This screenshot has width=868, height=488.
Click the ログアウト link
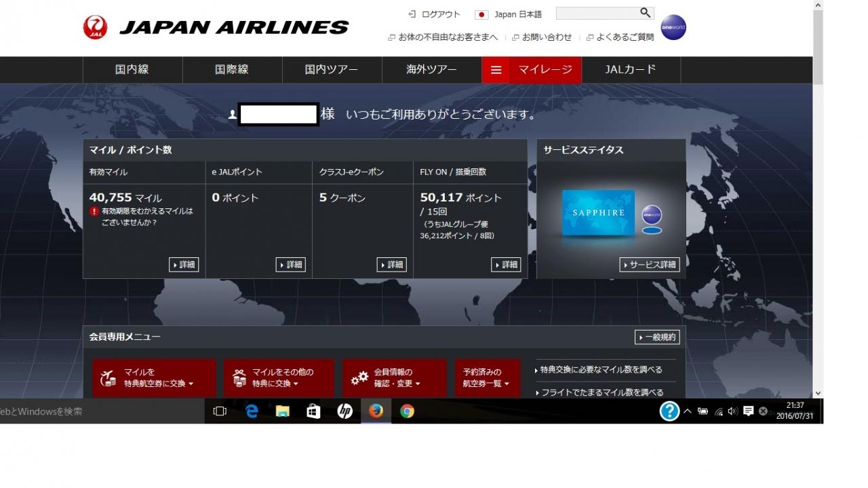point(435,14)
